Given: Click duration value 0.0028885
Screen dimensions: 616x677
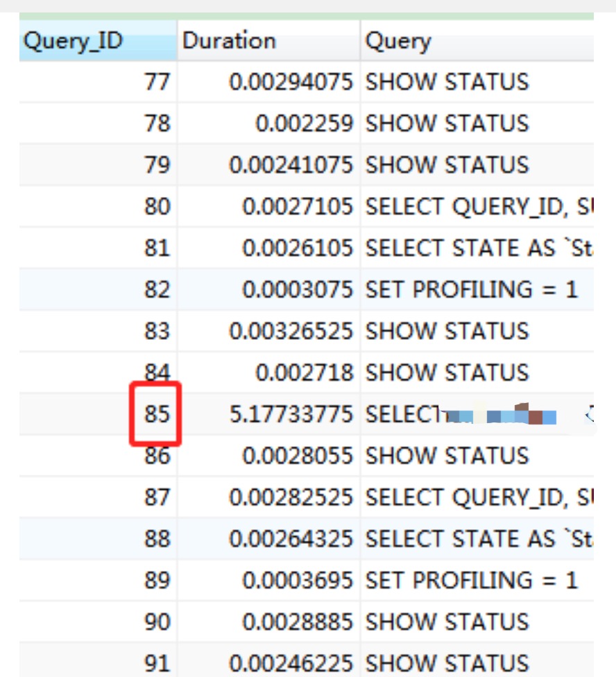Looking at the screenshot, I should pos(298,622).
